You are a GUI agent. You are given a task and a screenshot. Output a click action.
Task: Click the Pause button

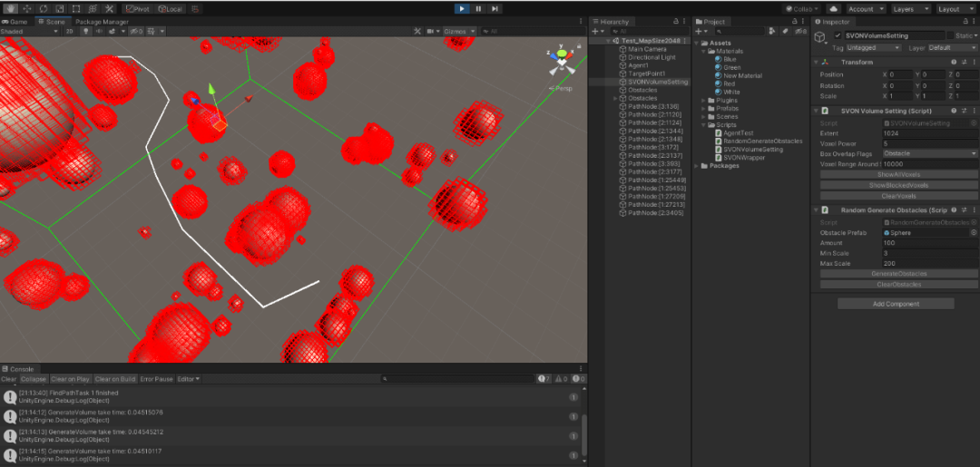tap(478, 9)
